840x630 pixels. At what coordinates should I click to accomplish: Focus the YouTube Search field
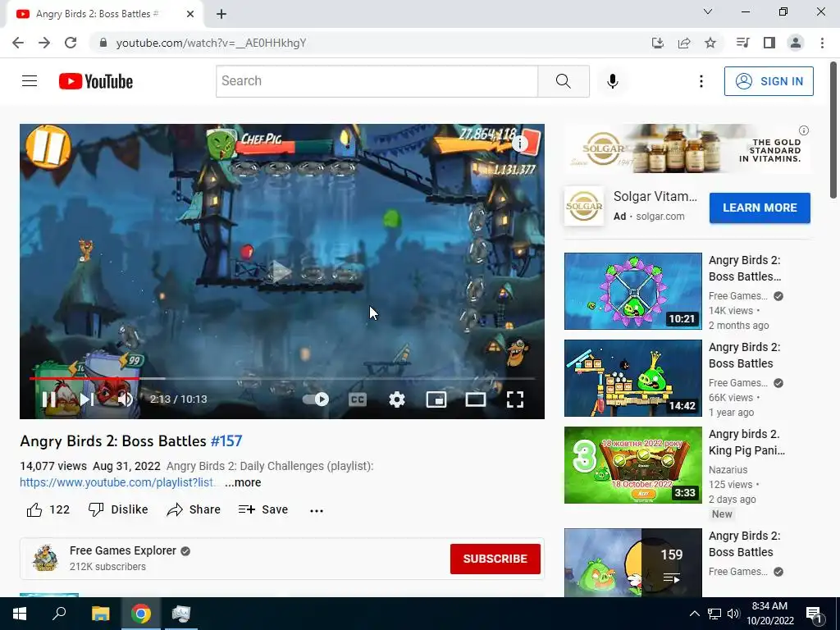point(377,81)
